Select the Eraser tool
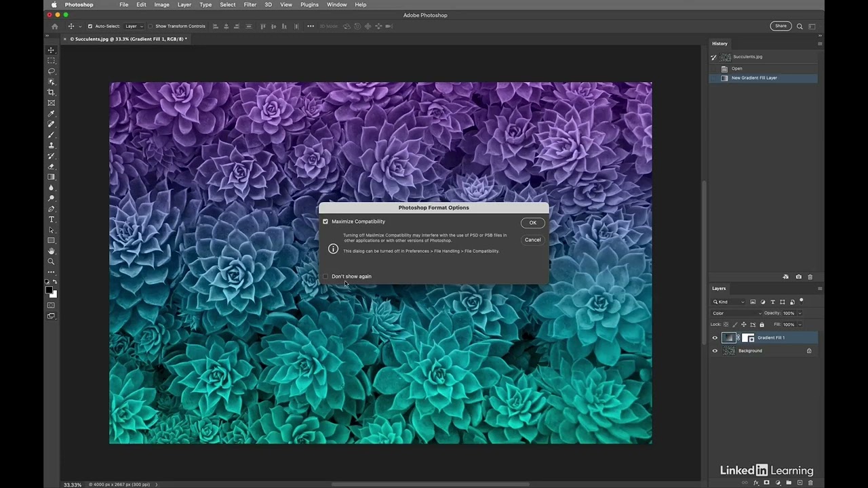The height and width of the screenshot is (488, 868). click(51, 166)
